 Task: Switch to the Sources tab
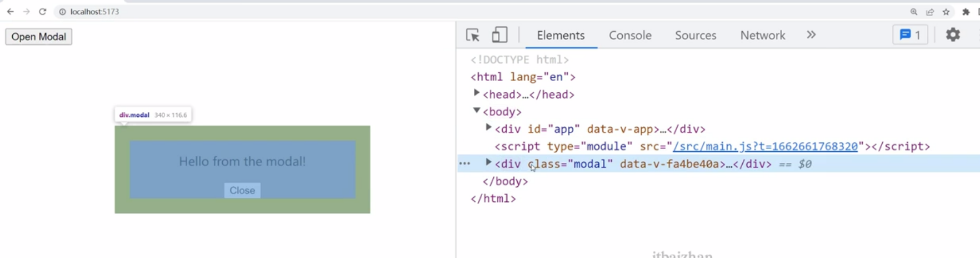click(x=696, y=35)
